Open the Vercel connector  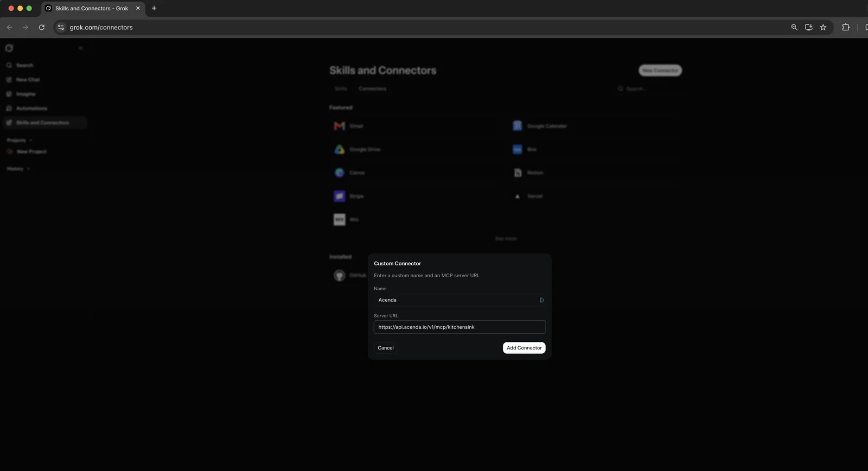coord(595,196)
